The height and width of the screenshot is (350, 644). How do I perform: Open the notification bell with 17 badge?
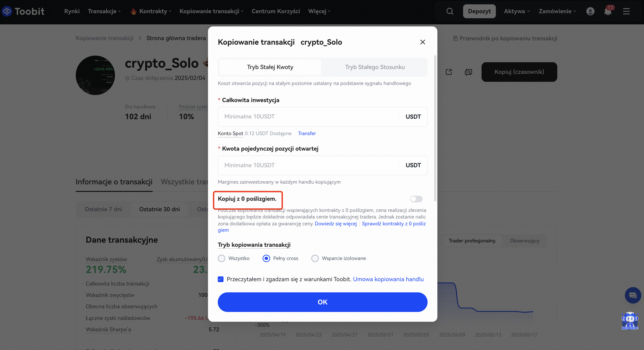coord(608,11)
